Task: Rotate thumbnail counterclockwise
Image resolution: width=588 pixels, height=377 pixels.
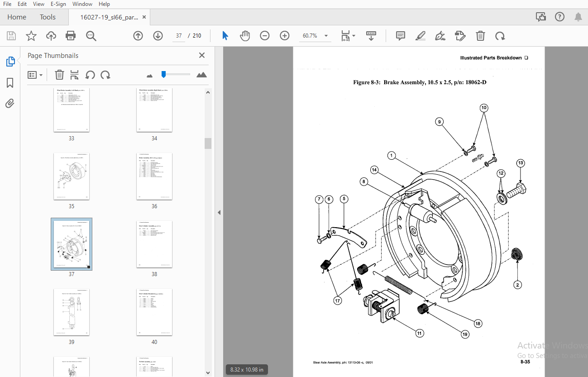Action: 90,75
